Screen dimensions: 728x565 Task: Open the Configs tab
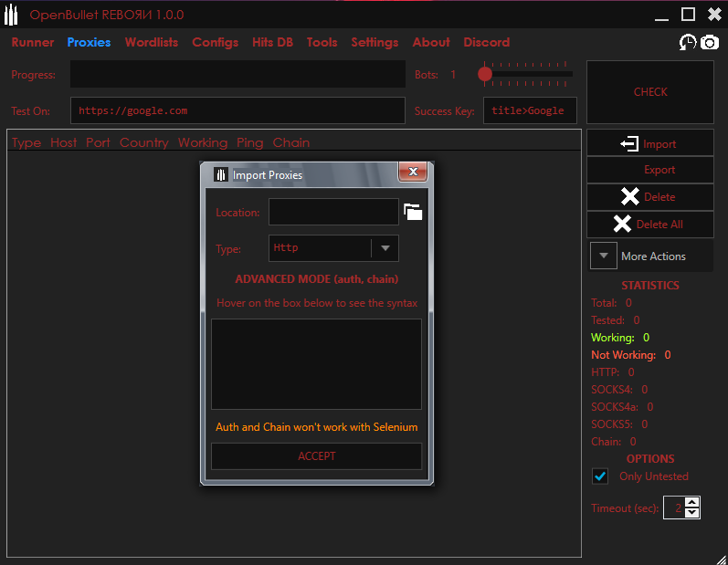point(215,42)
